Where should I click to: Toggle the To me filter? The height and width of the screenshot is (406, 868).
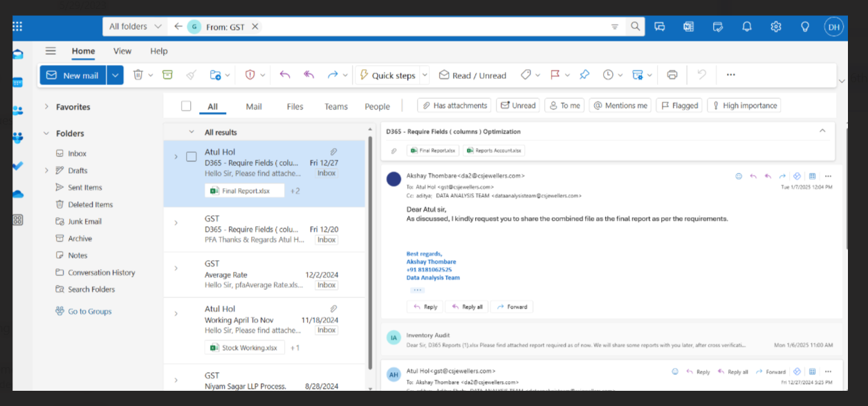[x=564, y=106]
